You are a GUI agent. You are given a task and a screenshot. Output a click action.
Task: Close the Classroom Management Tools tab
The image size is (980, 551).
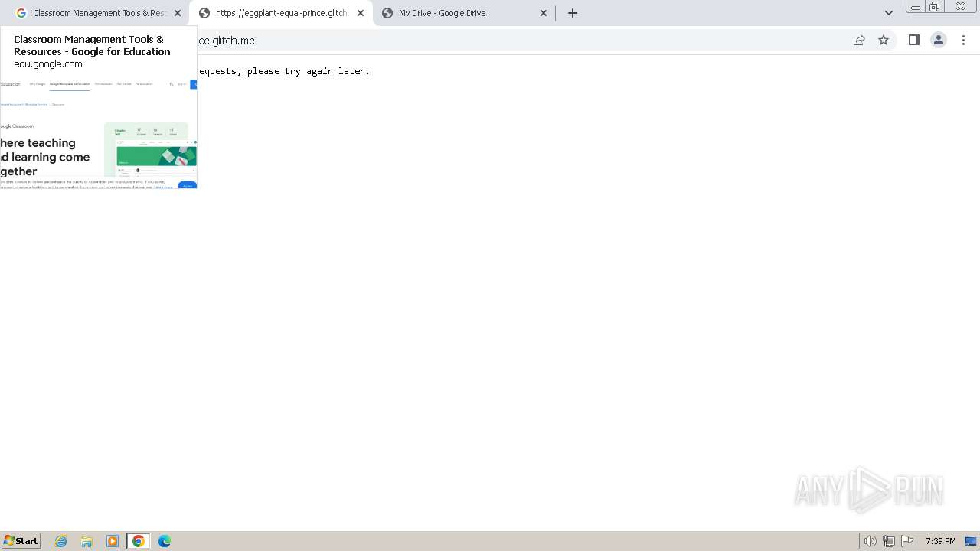tap(178, 13)
